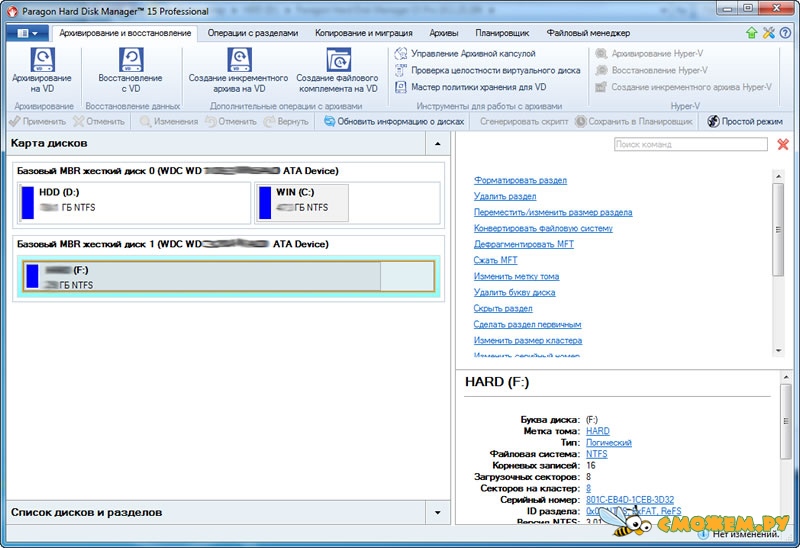Click Создание инкрементного архива Hyper-V

click(x=684, y=87)
